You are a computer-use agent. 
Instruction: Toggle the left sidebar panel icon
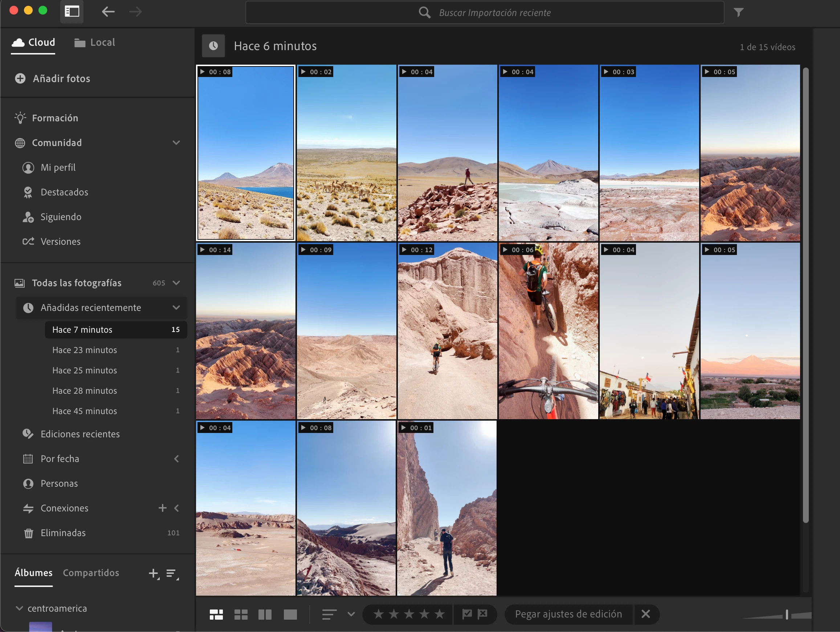[x=72, y=12]
